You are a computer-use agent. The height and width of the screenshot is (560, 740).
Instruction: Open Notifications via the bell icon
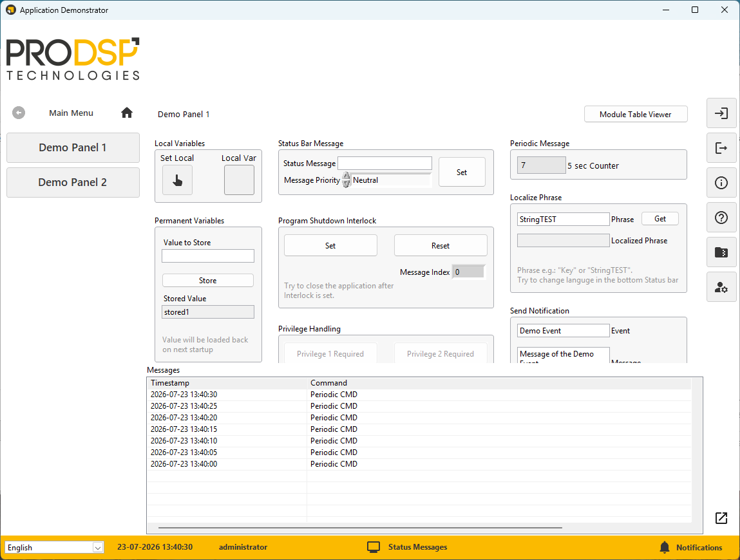(665, 547)
